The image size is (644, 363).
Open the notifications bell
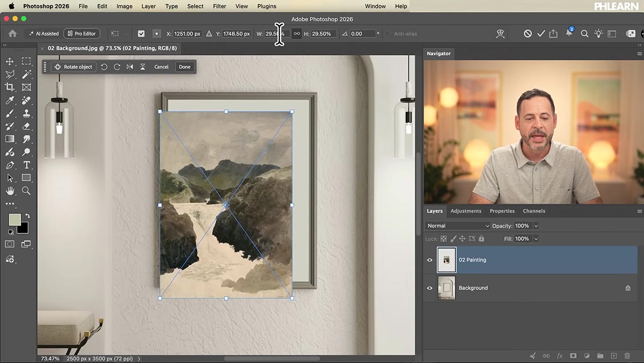(569, 33)
